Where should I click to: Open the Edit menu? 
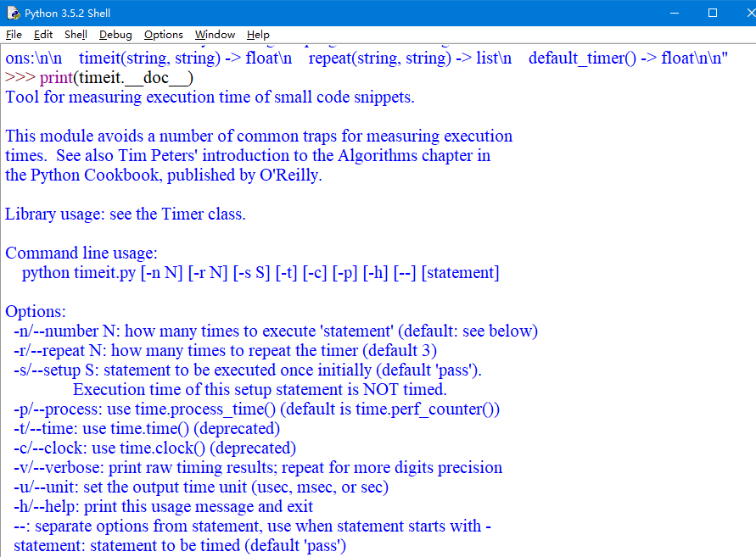43,35
